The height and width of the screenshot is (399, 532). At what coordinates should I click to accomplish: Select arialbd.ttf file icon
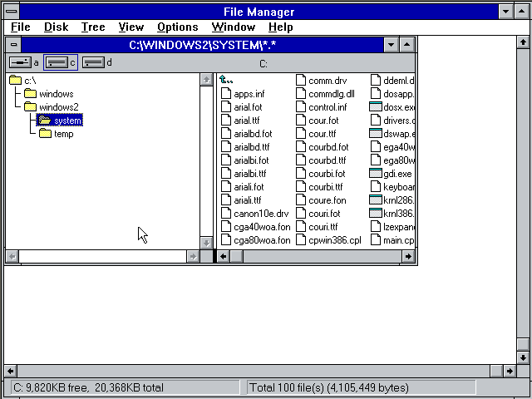tap(226, 146)
